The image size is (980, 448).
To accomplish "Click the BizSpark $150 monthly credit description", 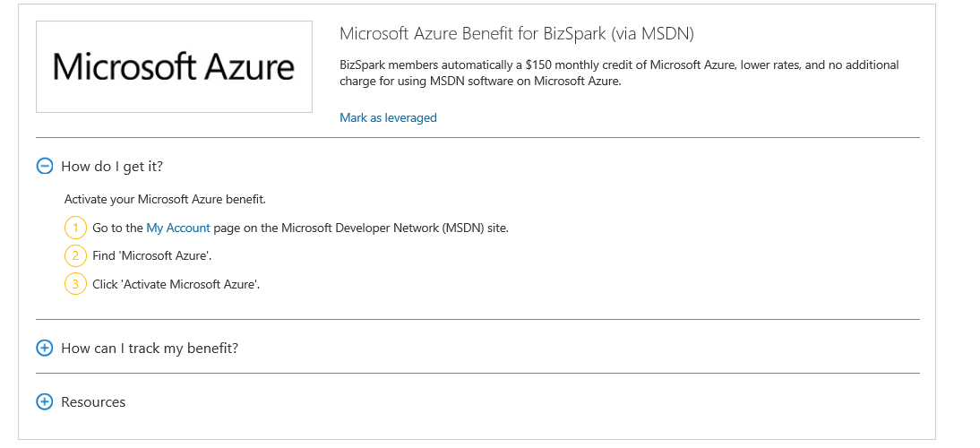I will pos(619,73).
